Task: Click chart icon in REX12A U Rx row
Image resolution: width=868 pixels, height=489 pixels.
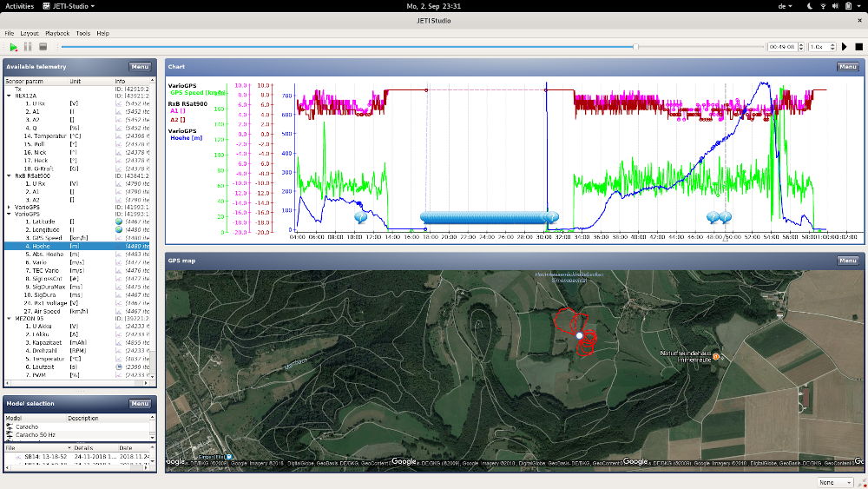Action: tap(118, 103)
